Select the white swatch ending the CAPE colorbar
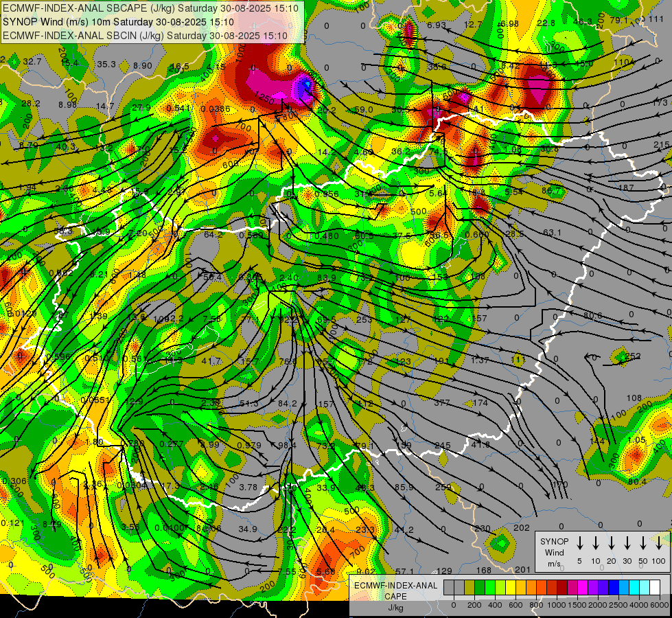The image size is (672, 618). [x=654, y=588]
